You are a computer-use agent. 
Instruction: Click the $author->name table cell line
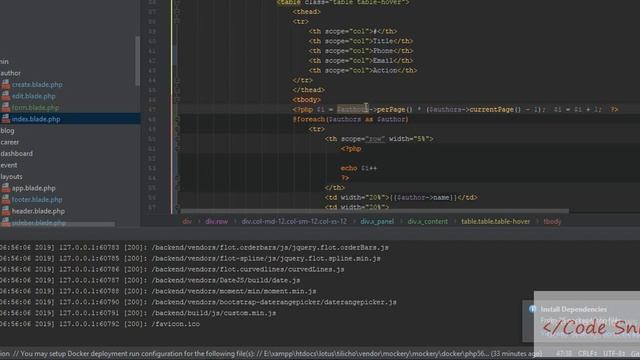(x=401, y=198)
